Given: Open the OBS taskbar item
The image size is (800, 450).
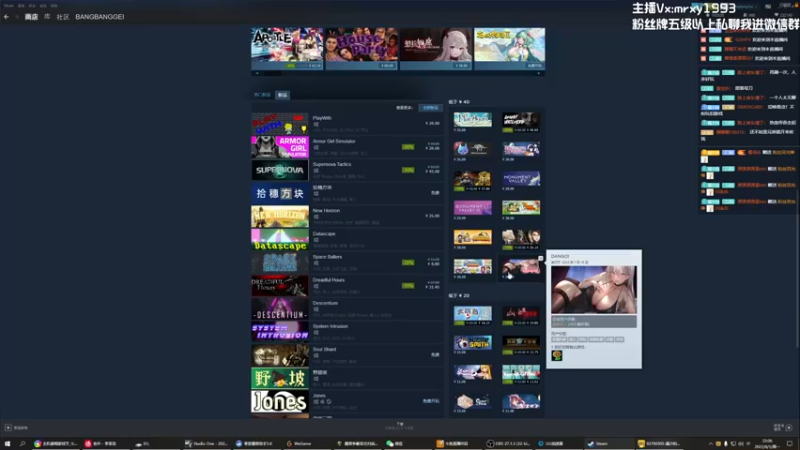Looking at the screenshot, I should [509, 444].
